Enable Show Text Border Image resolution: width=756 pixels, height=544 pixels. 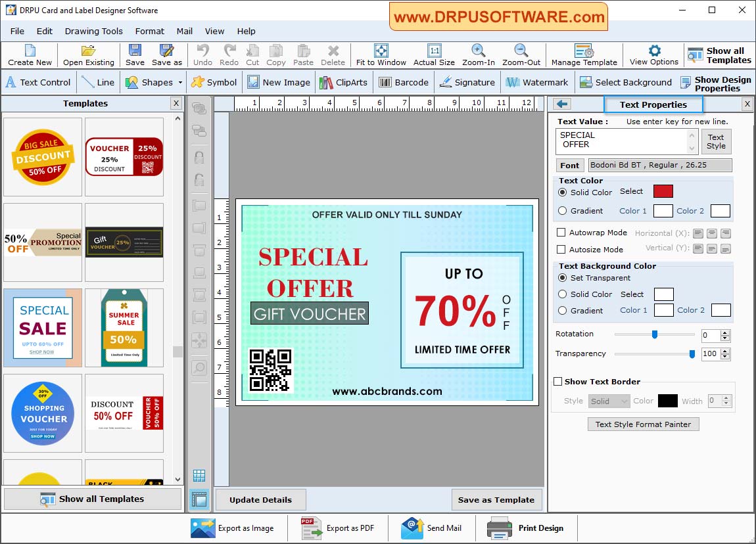point(559,381)
